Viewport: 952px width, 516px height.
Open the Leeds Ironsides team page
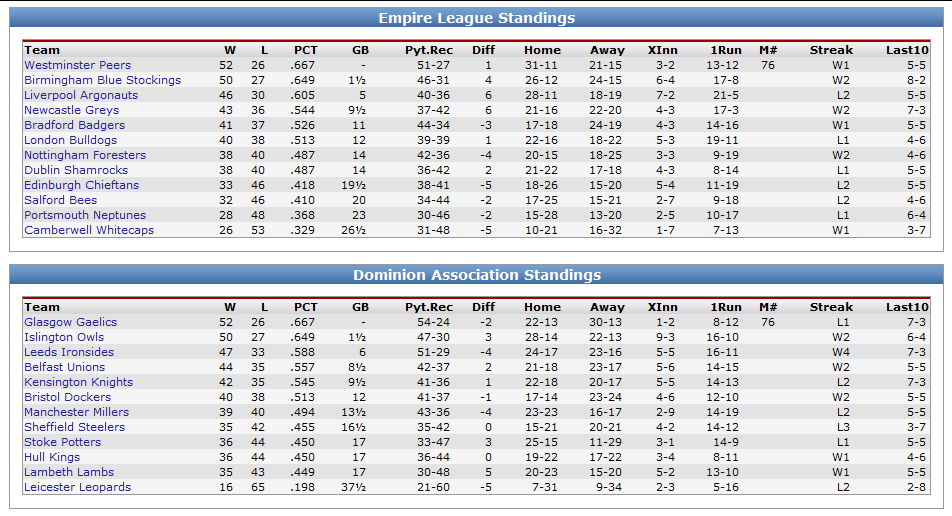point(69,352)
